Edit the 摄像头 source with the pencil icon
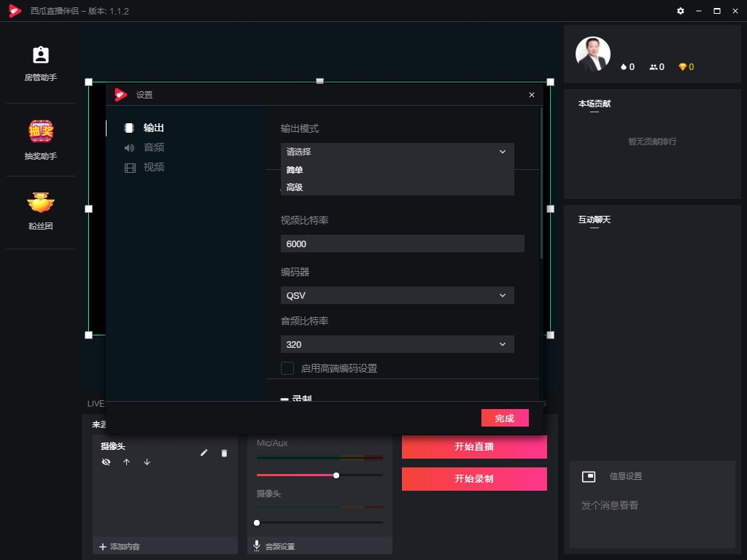 point(204,453)
